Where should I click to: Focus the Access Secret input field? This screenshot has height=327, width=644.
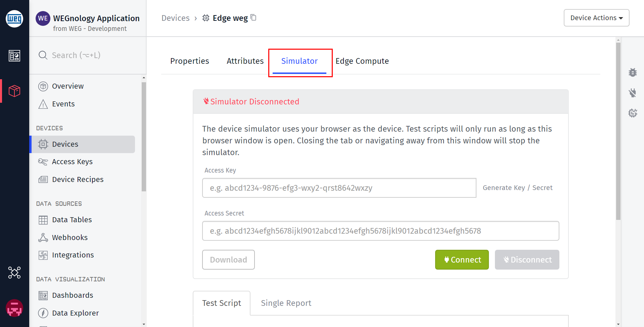point(380,231)
